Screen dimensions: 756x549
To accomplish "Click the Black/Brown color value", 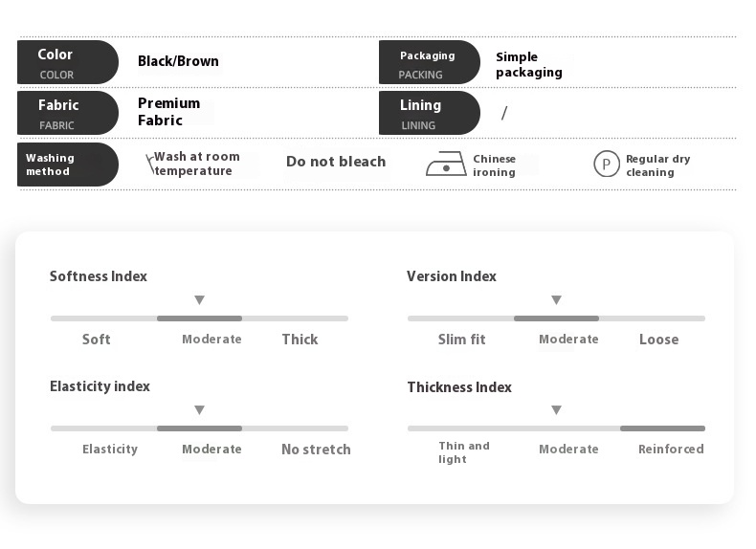I will pos(178,62).
